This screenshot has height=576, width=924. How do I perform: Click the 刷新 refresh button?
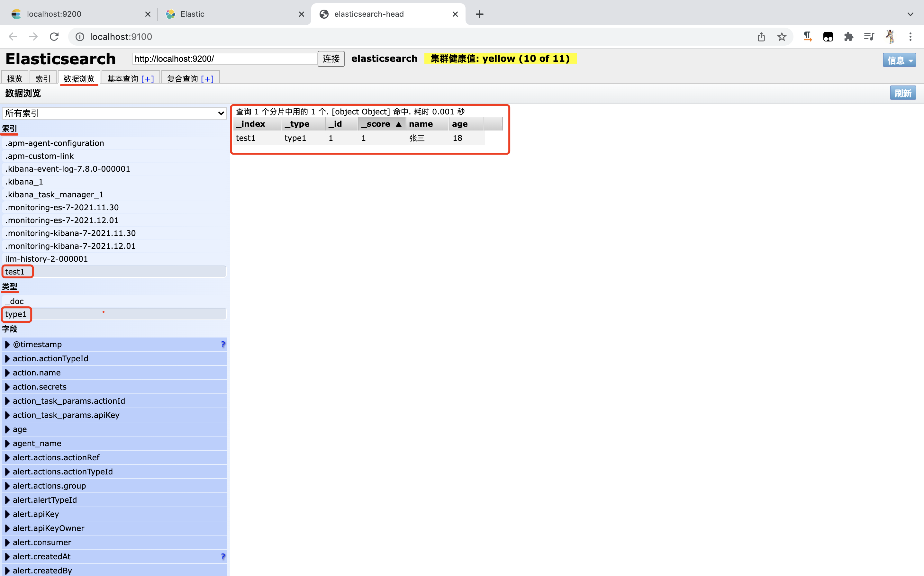tap(903, 93)
